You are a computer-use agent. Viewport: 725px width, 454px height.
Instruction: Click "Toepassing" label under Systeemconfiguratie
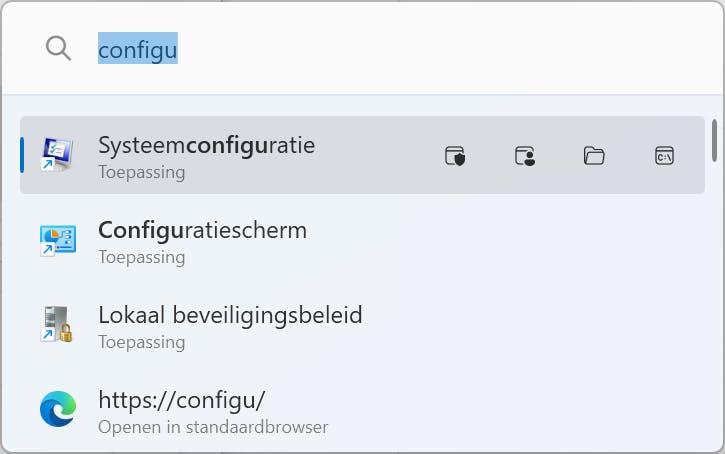tap(141, 172)
